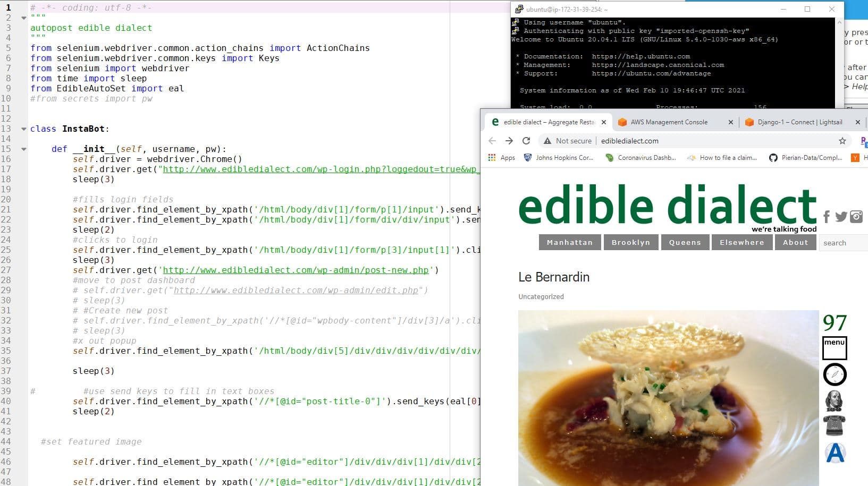The image size is (868, 486).
Task: Click the telephone icon beside the photo
Action: (835, 426)
